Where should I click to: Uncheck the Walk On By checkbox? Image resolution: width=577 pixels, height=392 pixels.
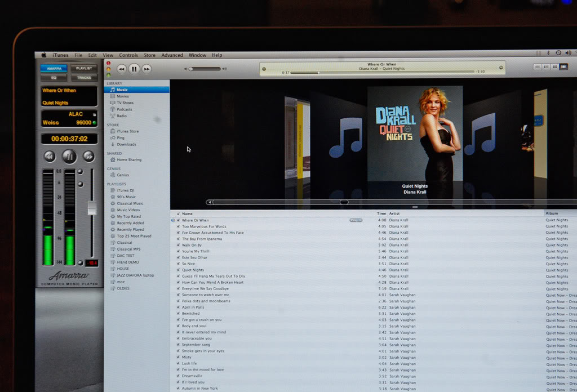[x=179, y=245]
